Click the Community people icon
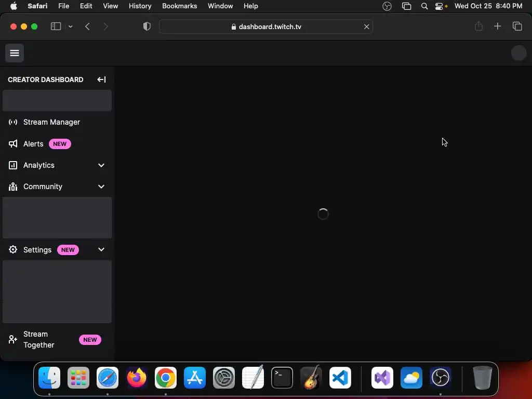532x399 pixels. pos(13,187)
